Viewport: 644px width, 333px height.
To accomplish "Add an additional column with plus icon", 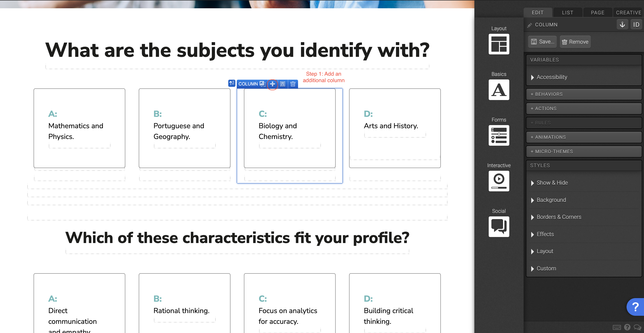I will click(273, 84).
